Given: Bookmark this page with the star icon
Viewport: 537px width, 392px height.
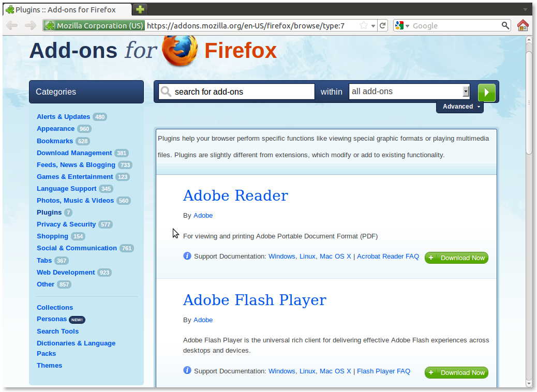Looking at the screenshot, I should (x=364, y=25).
